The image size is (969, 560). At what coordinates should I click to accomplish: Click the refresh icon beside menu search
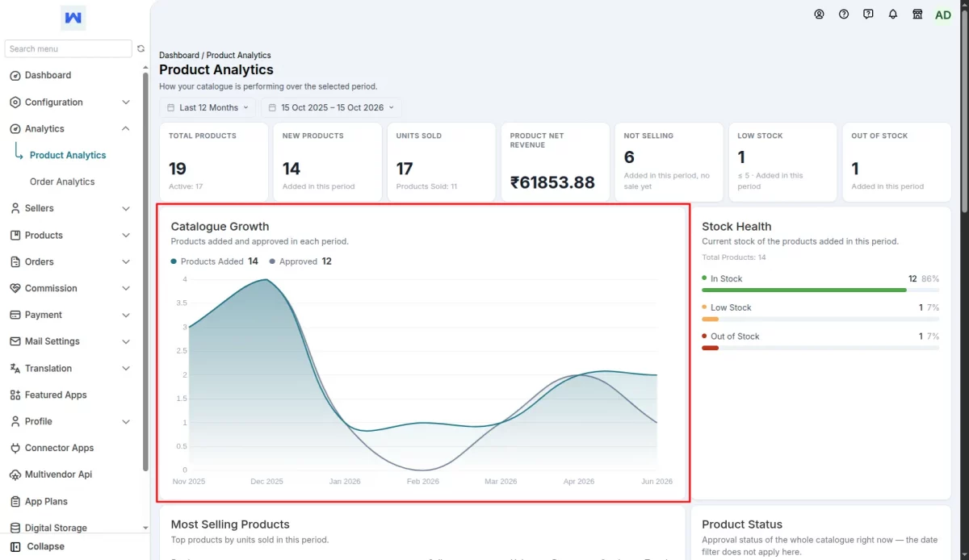[141, 48]
